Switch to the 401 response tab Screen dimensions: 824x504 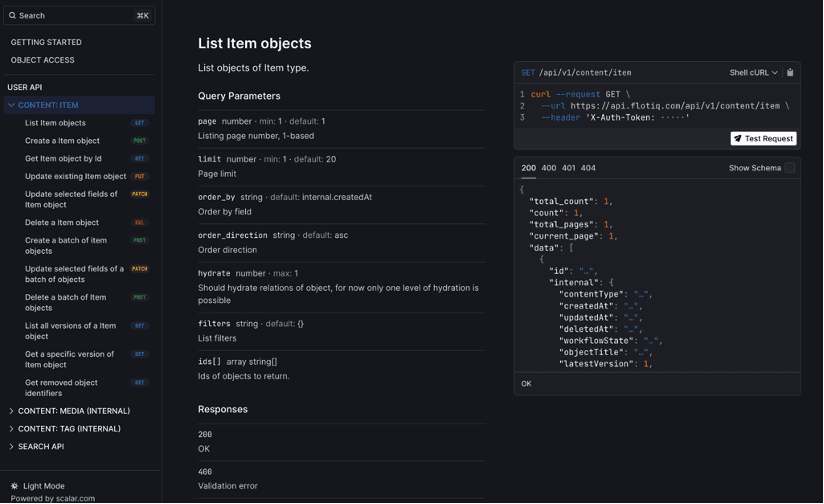(569, 168)
